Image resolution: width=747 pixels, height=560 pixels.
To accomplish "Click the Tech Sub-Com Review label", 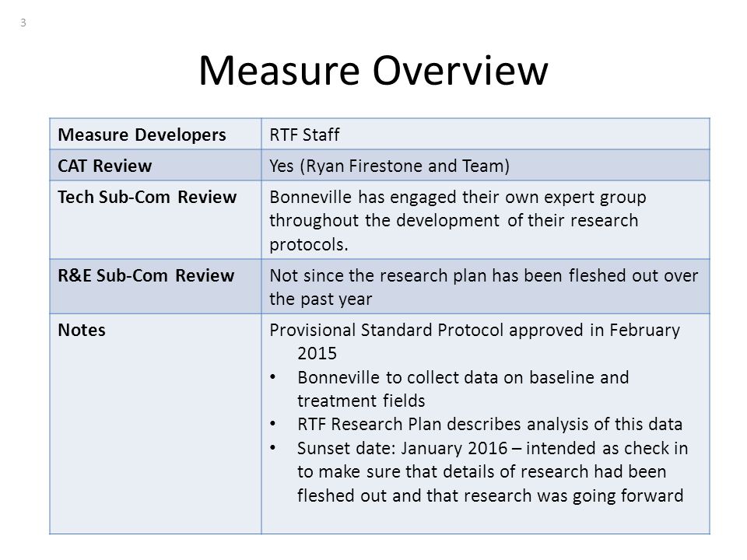I will pos(147,197).
